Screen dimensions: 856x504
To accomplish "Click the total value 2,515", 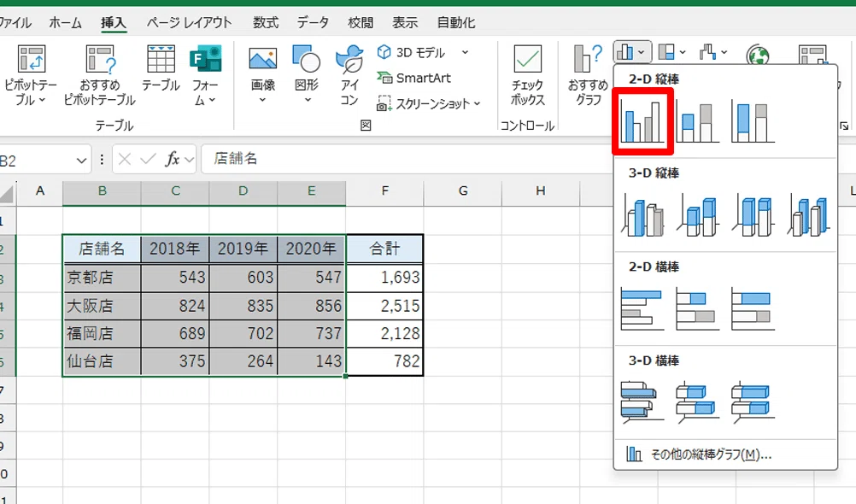I will [385, 306].
